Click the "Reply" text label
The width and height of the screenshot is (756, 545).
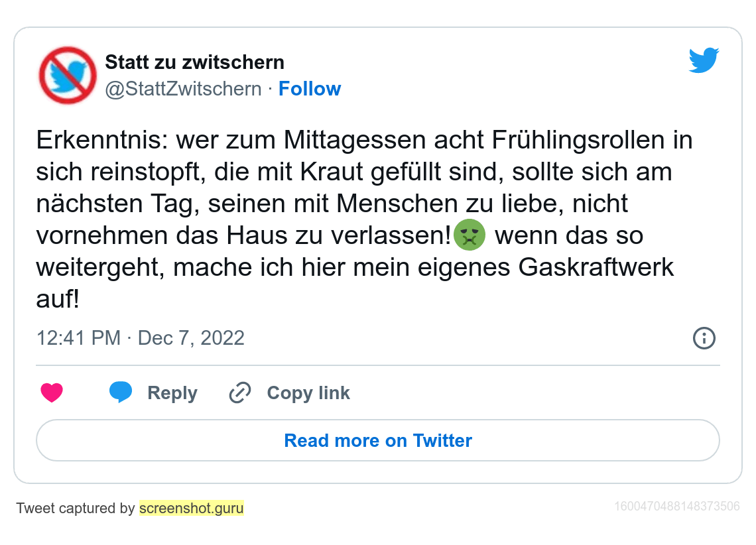tap(172, 393)
